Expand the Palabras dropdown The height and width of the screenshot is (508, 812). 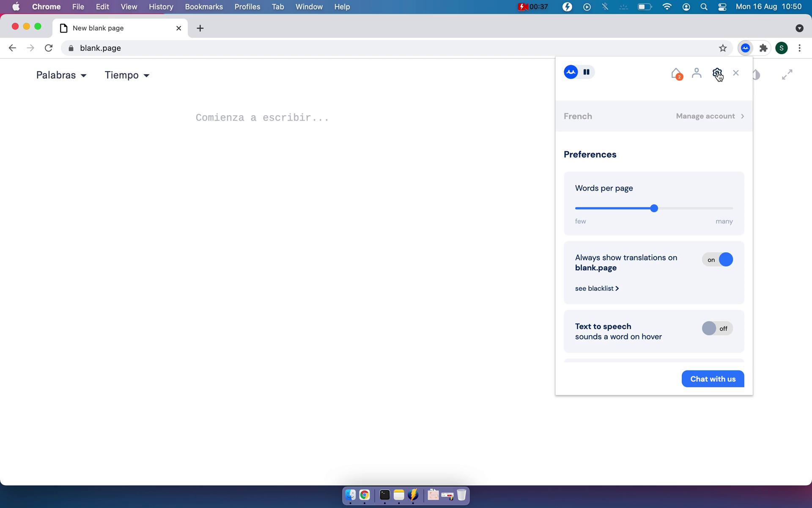point(62,75)
